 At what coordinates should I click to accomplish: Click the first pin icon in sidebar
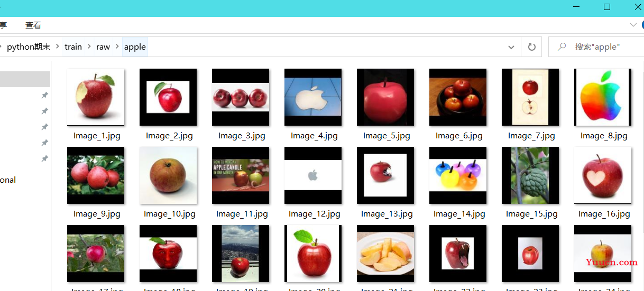tap(45, 95)
